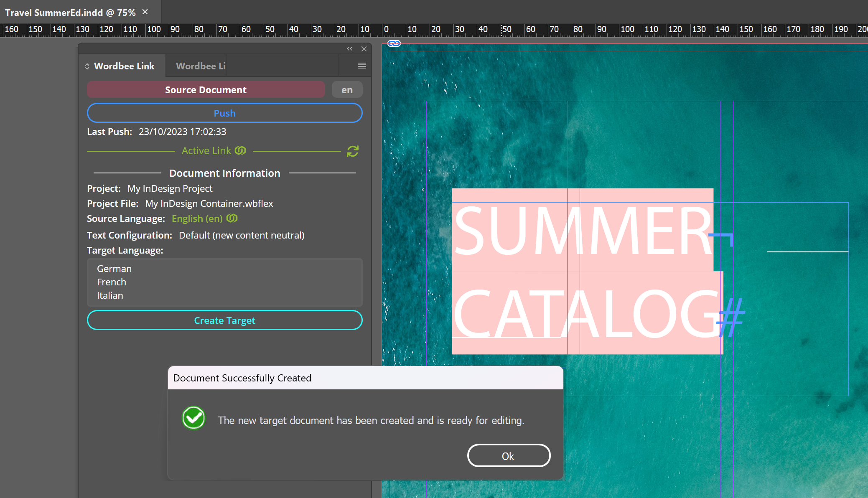Click the link badge at page top

[x=394, y=43]
